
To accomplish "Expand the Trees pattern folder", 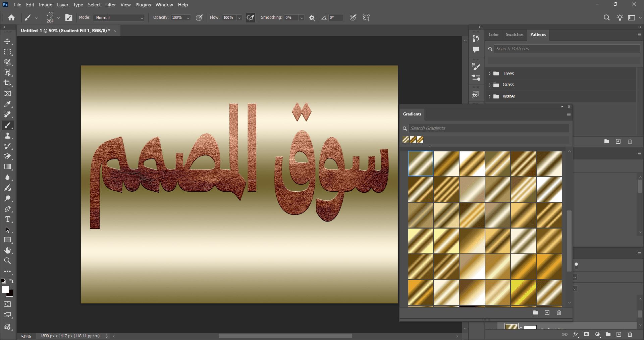I will pos(490,74).
